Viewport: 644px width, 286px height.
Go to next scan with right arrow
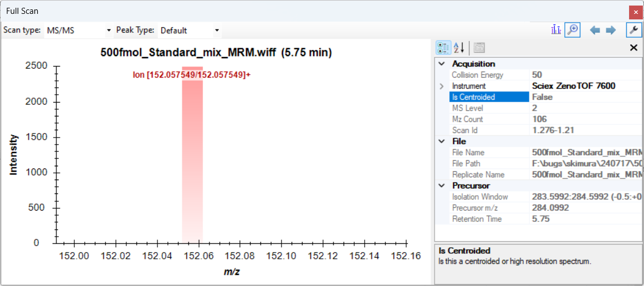tap(611, 30)
